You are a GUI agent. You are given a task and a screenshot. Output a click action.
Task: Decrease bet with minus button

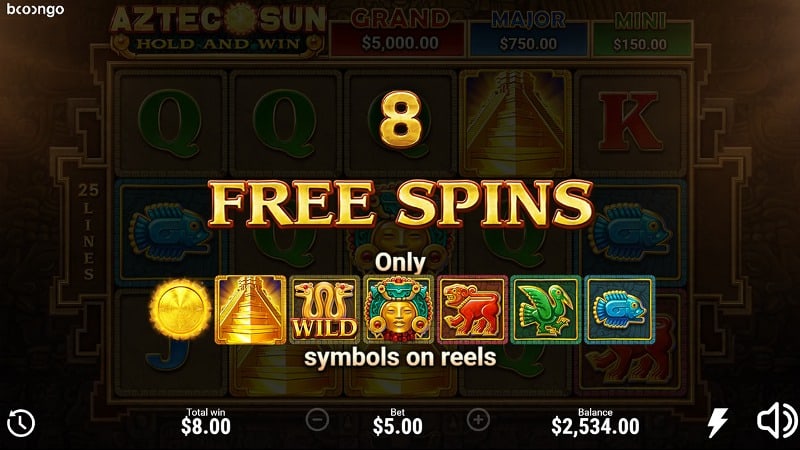coord(317,420)
